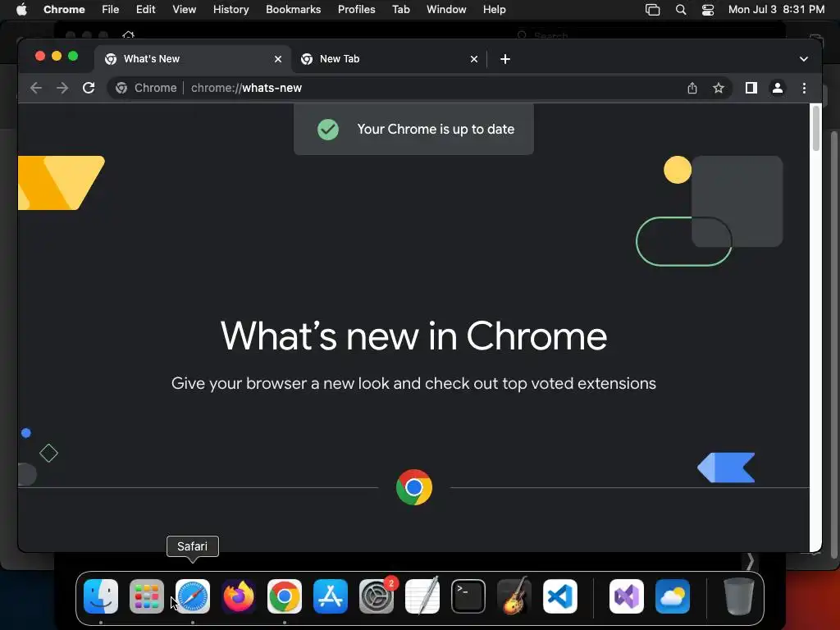Open Launchpad from the Dock
Viewport: 840px width, 630px height.
pos(147,596)
